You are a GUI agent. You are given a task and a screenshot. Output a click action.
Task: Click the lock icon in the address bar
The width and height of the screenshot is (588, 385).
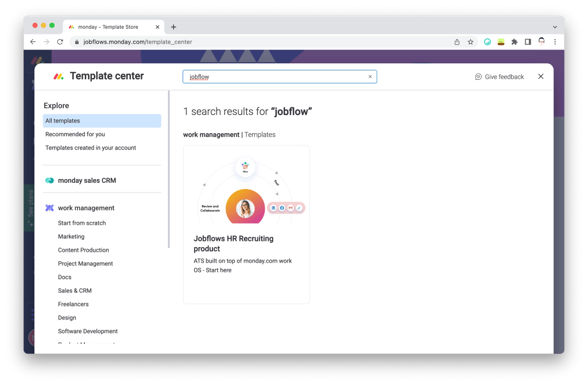click(77, 42)
